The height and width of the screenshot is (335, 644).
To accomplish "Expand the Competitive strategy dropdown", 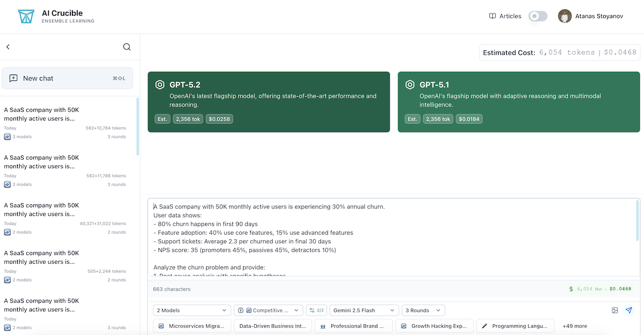I will [268, 310].
